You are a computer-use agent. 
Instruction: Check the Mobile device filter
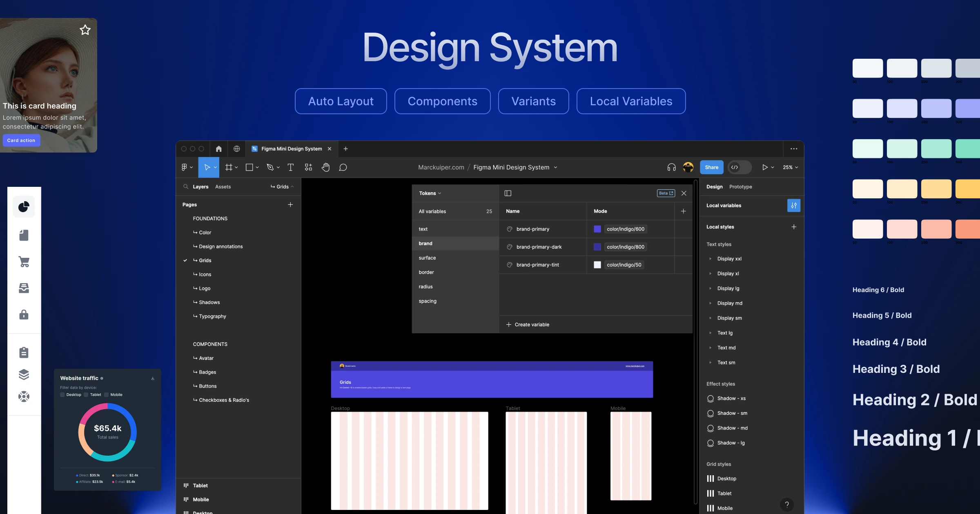pos(107,395)
